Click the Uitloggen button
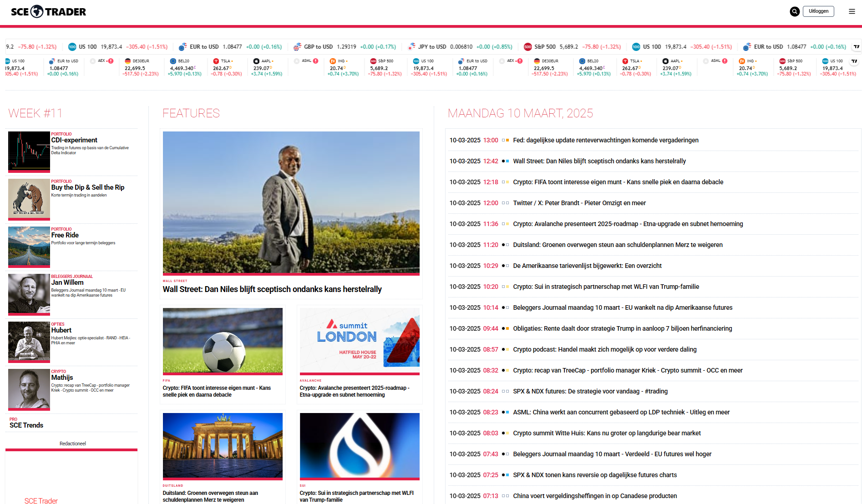Image resolution: width=862 pixels, height=504 pixels. 818,11
